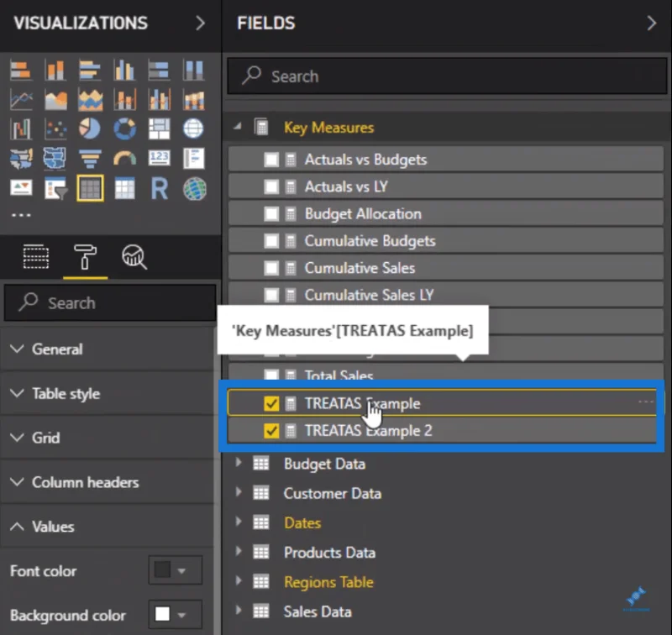Screen dimensions: 672x635
Task: Uncheck the TREATAS Example 2 measure
Action: pyautogui.click(x=271, y=431)
